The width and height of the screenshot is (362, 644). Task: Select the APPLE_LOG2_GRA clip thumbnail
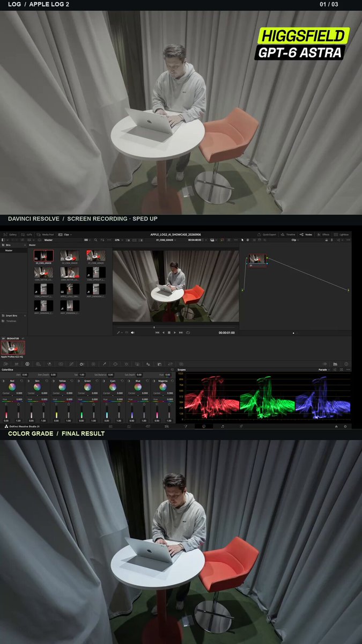pos(70,289)
